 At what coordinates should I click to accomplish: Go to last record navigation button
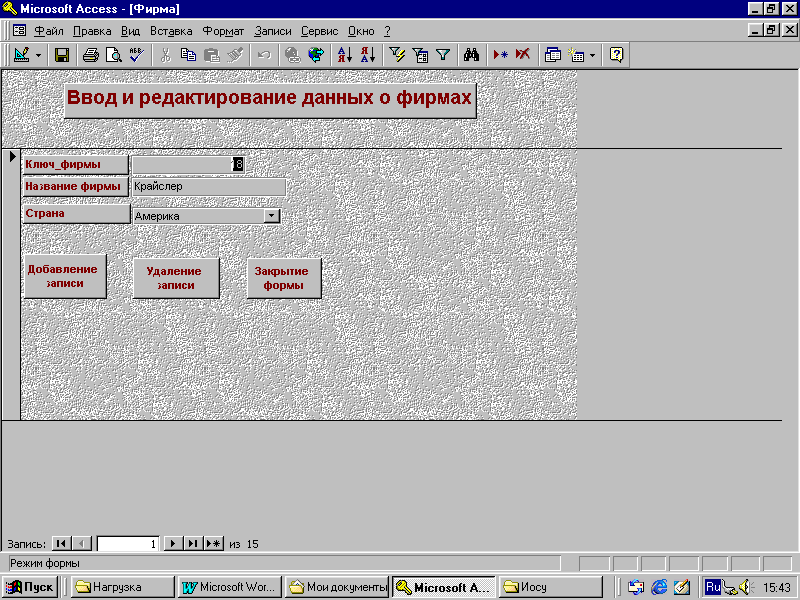click(193, 544)
